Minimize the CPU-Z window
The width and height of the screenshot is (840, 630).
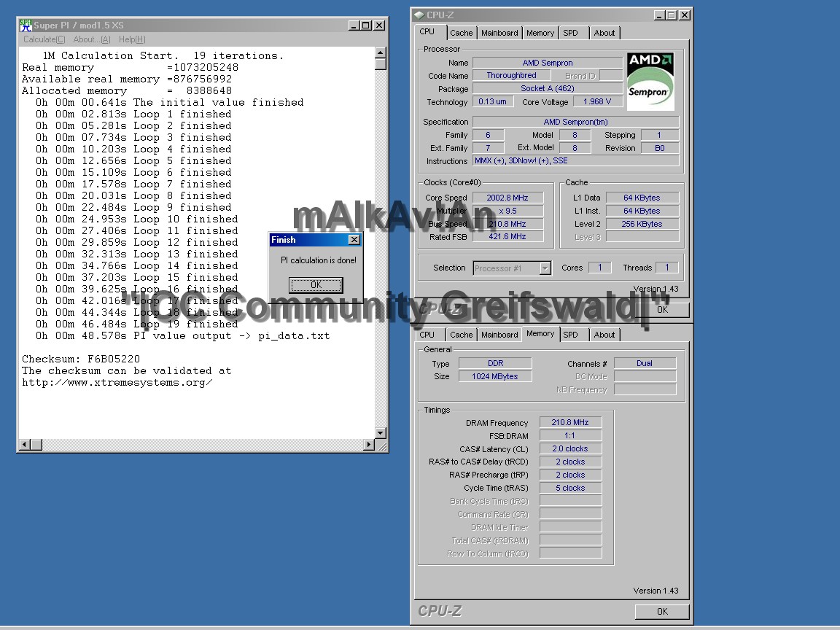tap(659, 15)
